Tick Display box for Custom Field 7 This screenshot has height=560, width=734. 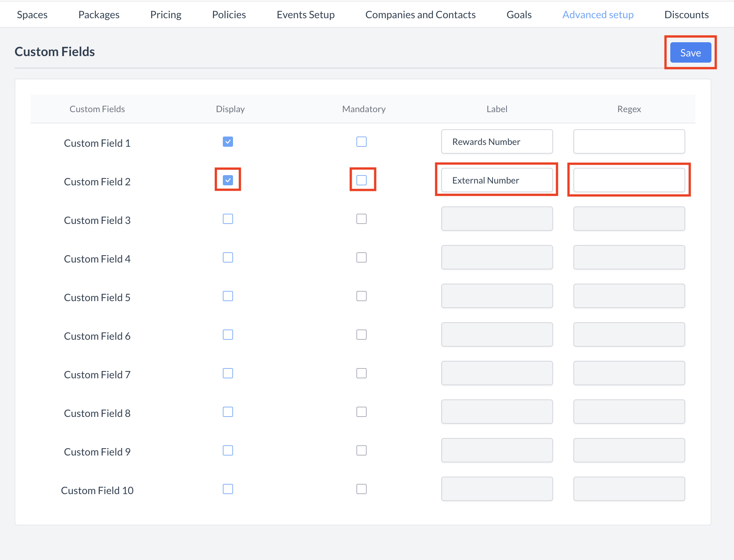click(x=228, y=373)
